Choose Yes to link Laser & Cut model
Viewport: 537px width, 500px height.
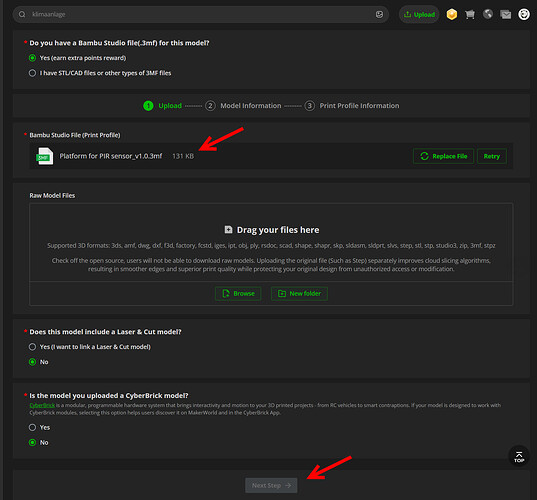pos(90,347)
